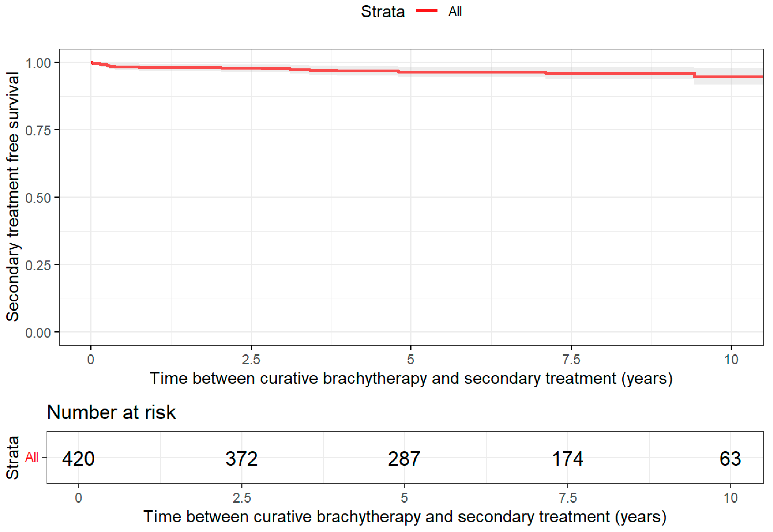This screenshot has width=773, height=532.
Task: Select the 'All' label in the top legend
Action: [455, 12]
